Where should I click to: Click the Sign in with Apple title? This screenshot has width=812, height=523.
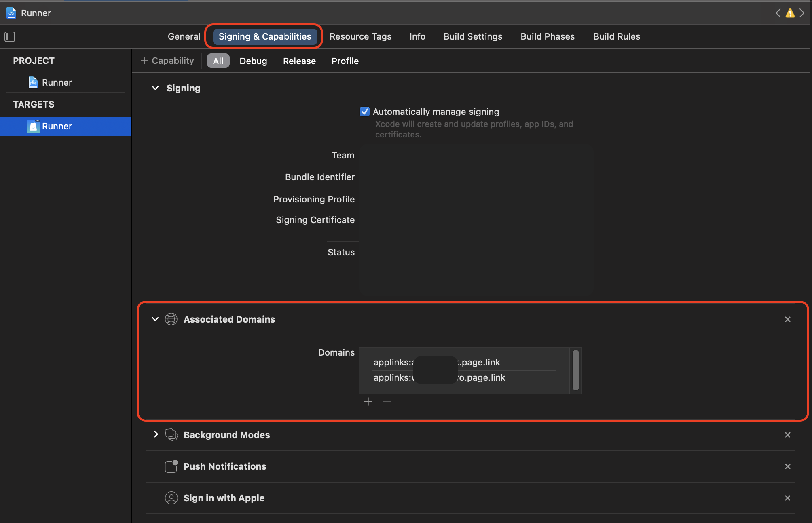coord(224,498)
